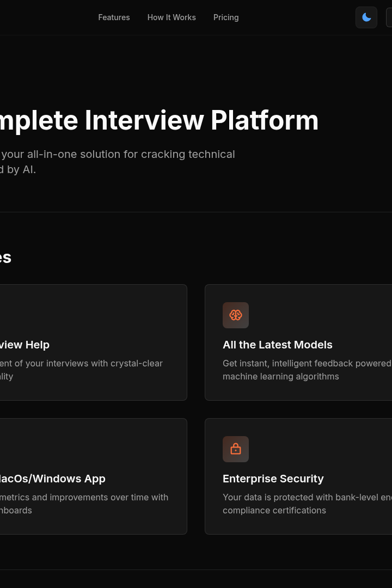The image size is (392, 588).
Task: Click the brain icon for Latest Models
Action: pyautogui.click(x=236, y=315)
